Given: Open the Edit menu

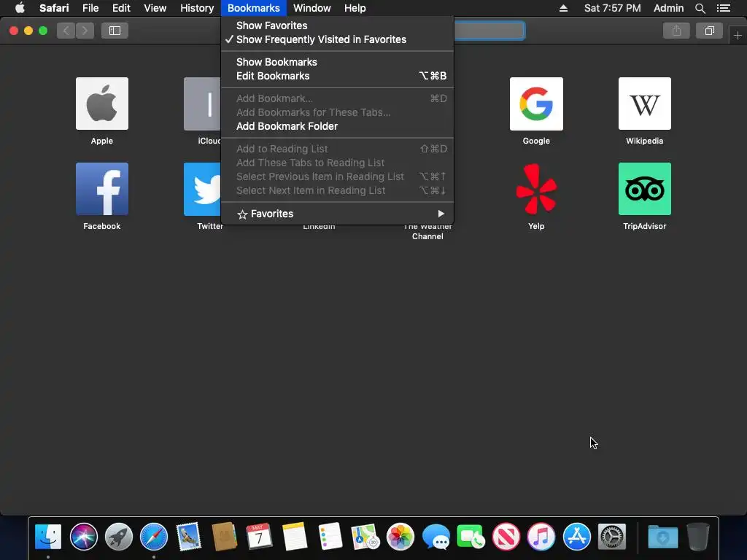Looking at the screenshot, I should (121, 8).
